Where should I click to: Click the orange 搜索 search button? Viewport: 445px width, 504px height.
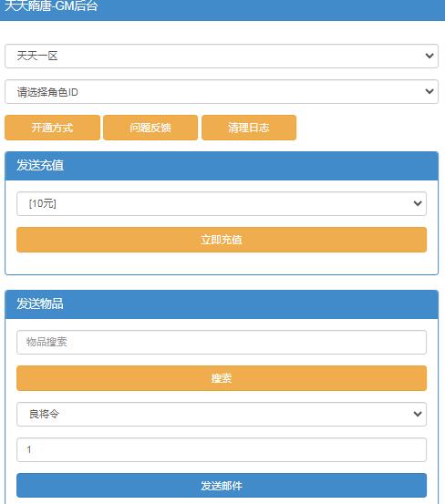[x=222, y=378]
